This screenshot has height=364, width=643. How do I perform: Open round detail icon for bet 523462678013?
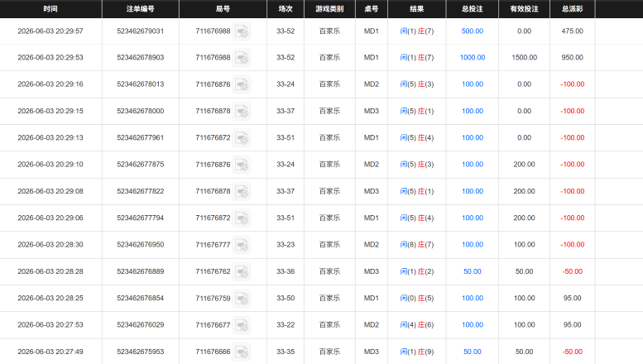tap(242, 84)
